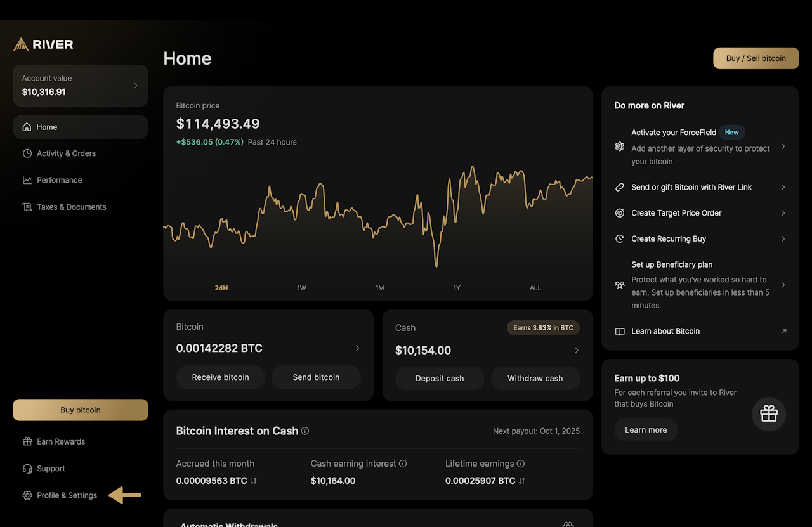Image resolution: width=812 pixels, height=527 pixels.
Task: Open Support via the headset icon
Action: point(27,469)
